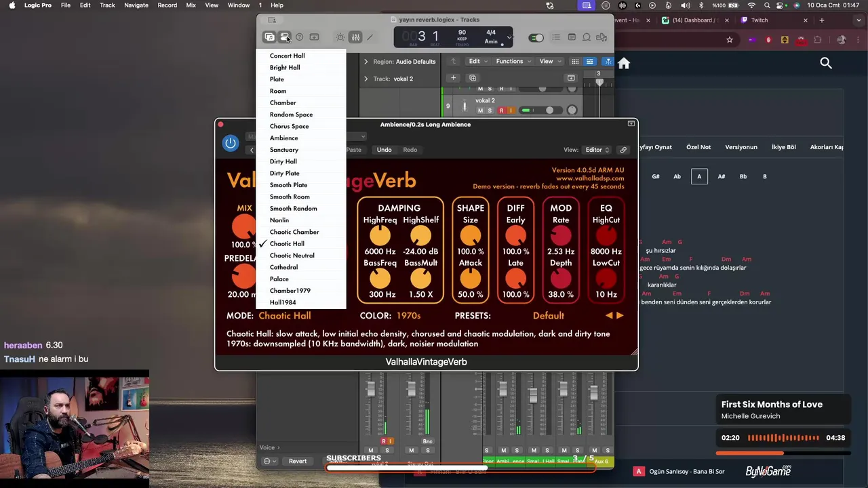Click the Quick Help question mark icon
868x488 pixels.
pos(299,37)
